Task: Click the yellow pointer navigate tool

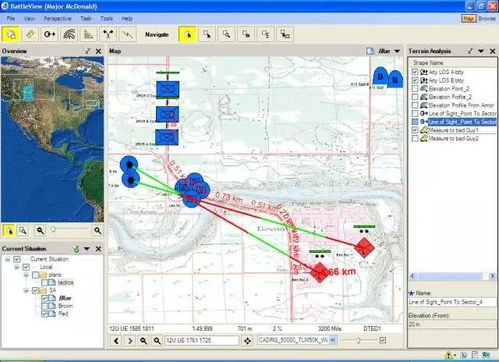Action: (x=187, y=35)
